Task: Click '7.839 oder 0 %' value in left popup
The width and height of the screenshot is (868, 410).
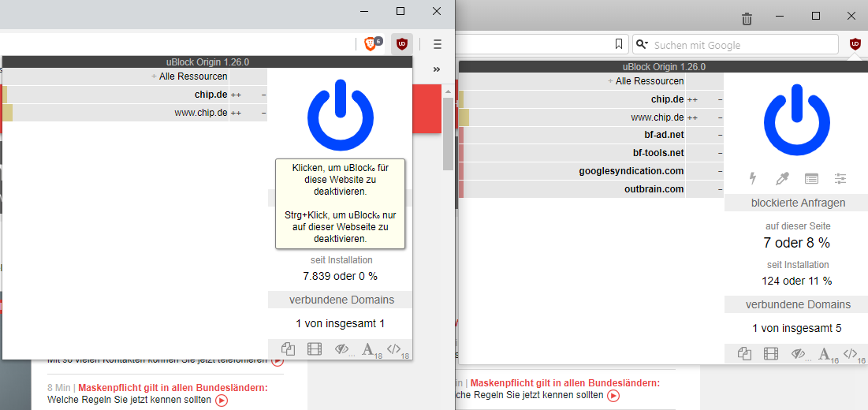Action: pos(341,276)
